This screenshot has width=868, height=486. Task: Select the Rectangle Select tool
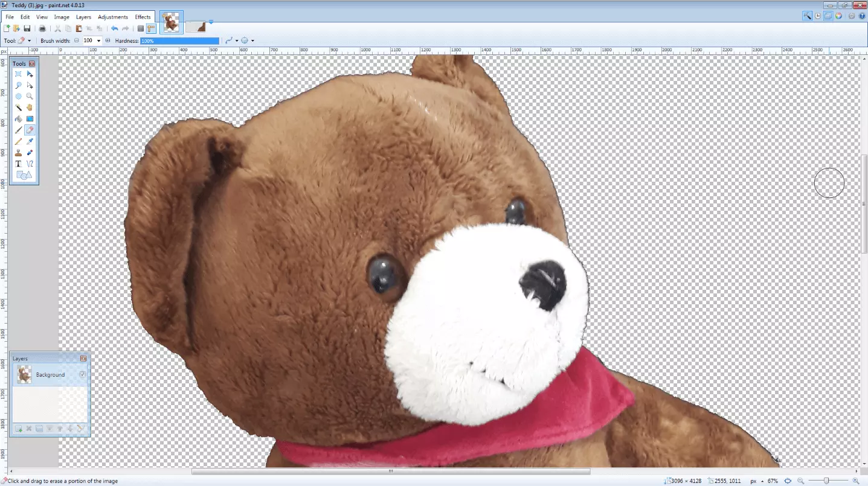pyautogui.click(x=19, y=74)
